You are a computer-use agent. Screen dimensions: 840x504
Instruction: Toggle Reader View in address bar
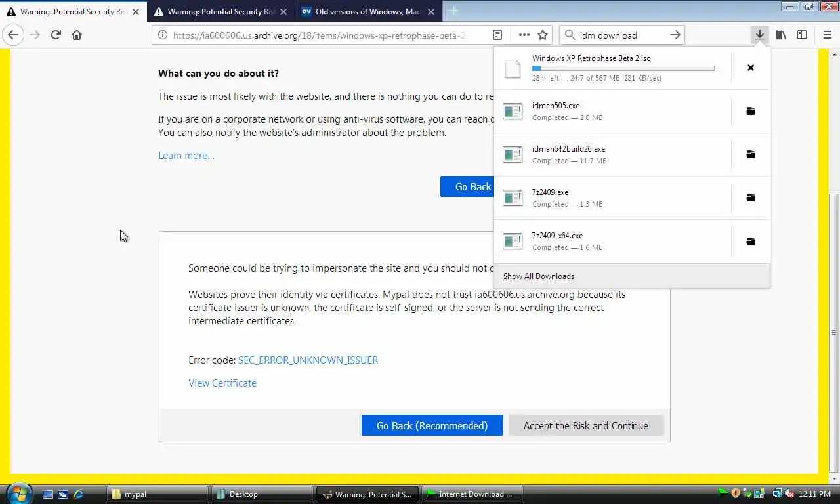[x=497, y=35]
